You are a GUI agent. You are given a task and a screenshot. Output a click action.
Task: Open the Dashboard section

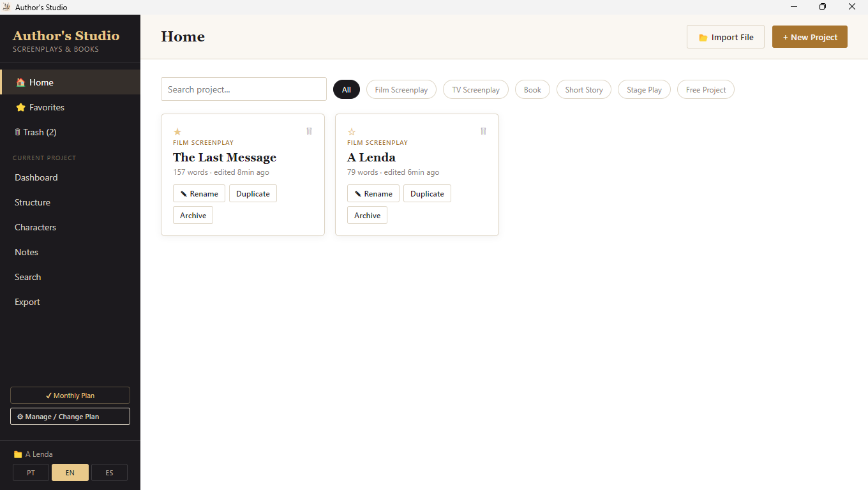click(x=70, y=177)
